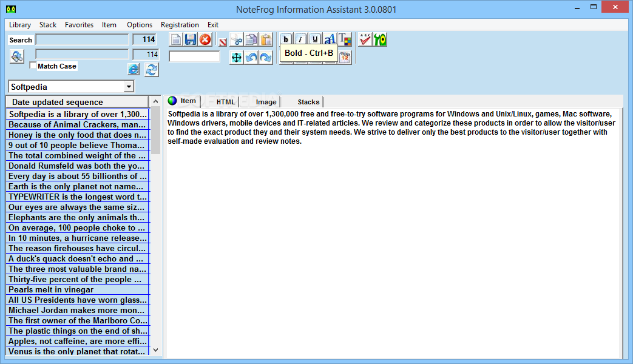633x364 pixels.
Task: Open the Item menu
Action: tap(109, 25)
